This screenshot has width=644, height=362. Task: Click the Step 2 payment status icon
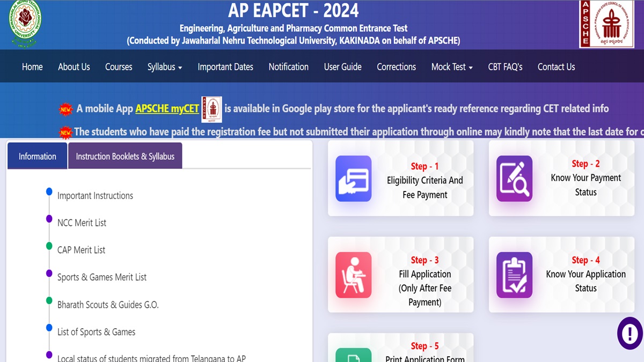pyautogui.click(x=515, y=179)
